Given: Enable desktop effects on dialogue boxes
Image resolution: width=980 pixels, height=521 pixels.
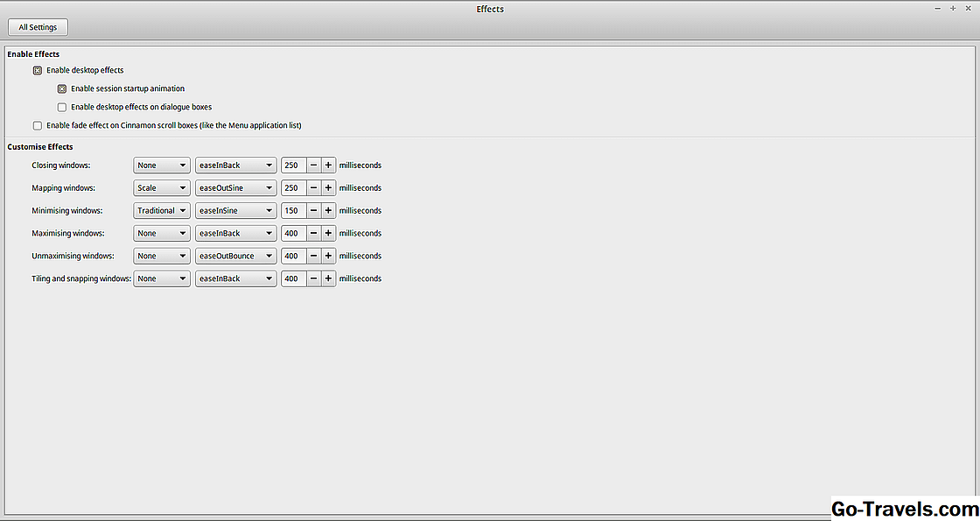Looking at the screenshot, I should [62, 107].
